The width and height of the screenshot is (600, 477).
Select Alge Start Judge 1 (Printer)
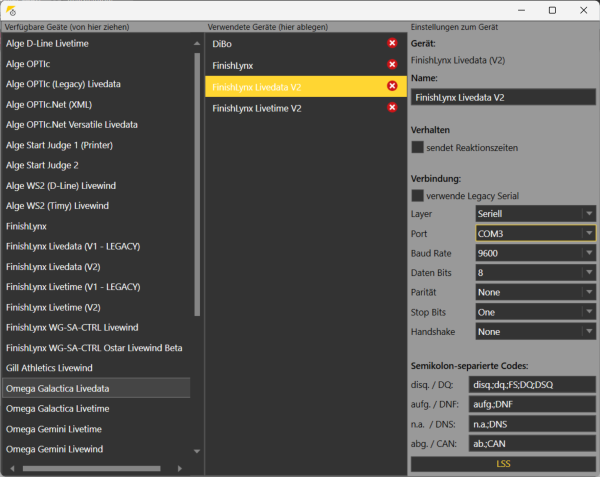(96, 145)
